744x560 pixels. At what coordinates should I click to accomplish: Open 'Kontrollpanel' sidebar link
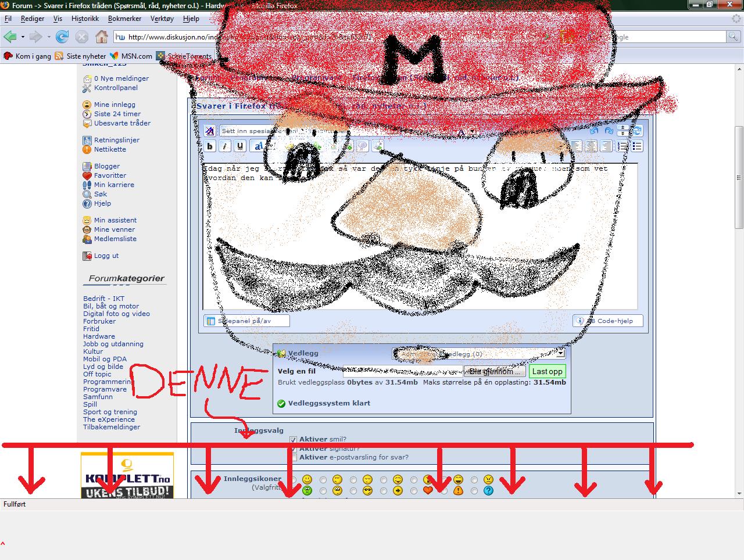[116, 88]
